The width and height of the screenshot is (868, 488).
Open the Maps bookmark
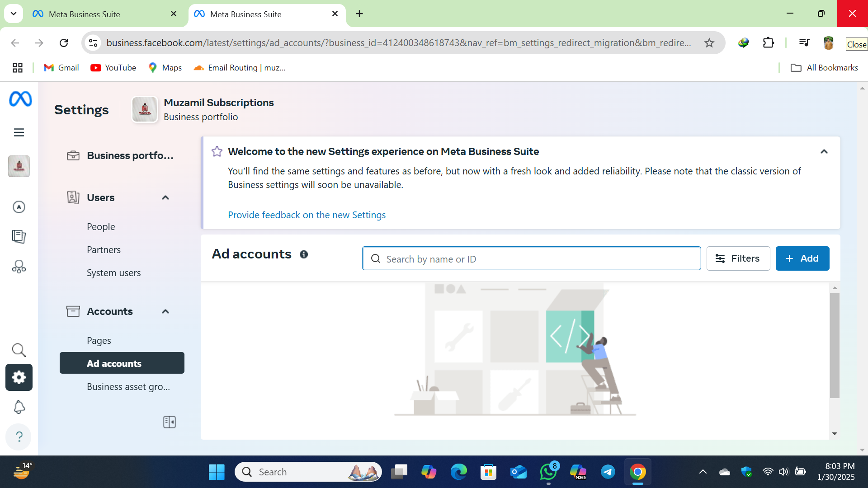(x=165, y=68)
